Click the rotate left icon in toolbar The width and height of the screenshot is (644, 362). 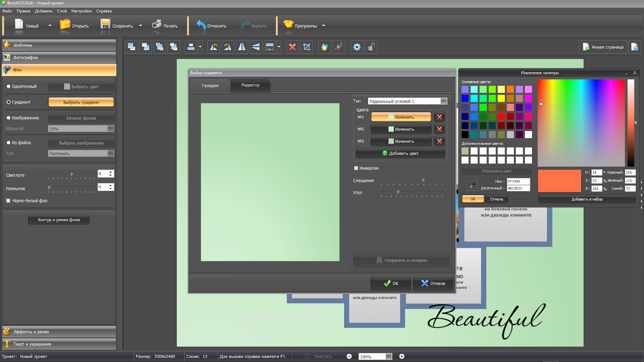pyautogui.click(x=214, y=47)
